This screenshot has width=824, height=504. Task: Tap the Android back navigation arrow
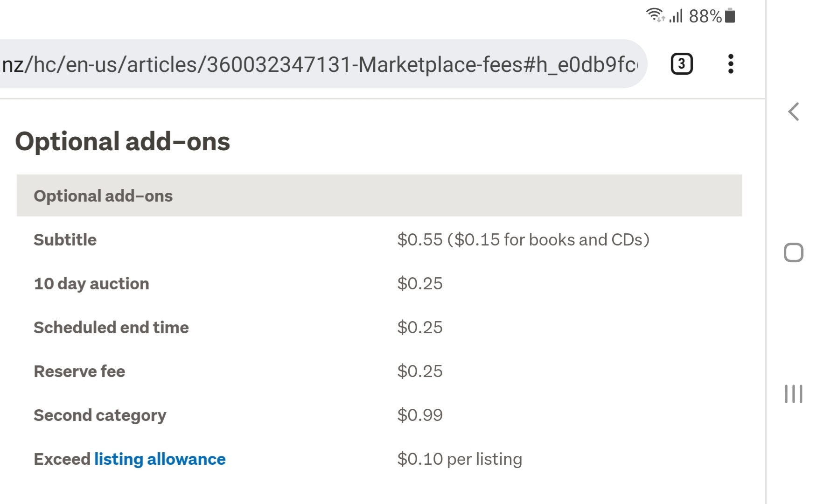coord(793,112)
